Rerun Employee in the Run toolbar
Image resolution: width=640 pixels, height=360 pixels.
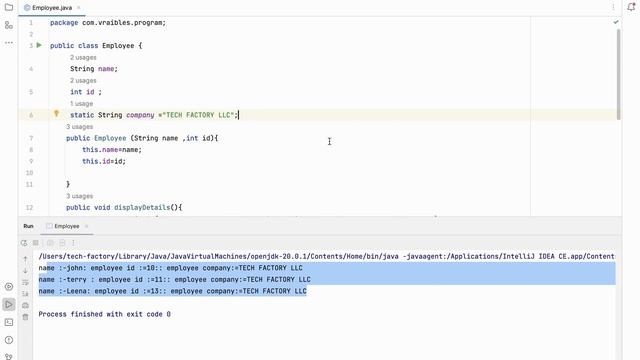click(x=24, y=243)
